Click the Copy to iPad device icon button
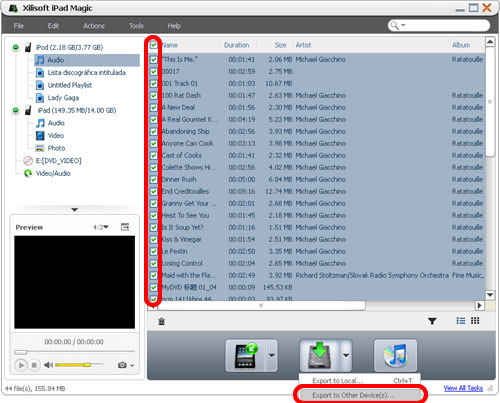The image size is (500, 403). click(246, 356)
